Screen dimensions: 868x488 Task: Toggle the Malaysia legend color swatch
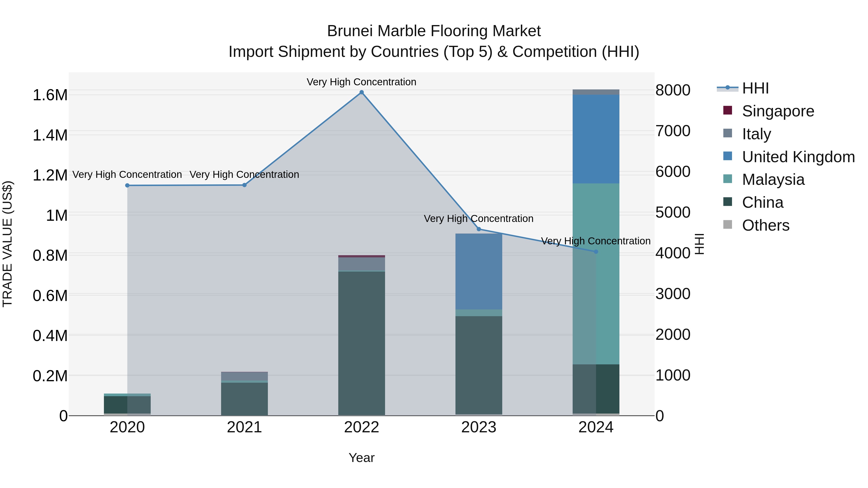[x=727, y=179]
